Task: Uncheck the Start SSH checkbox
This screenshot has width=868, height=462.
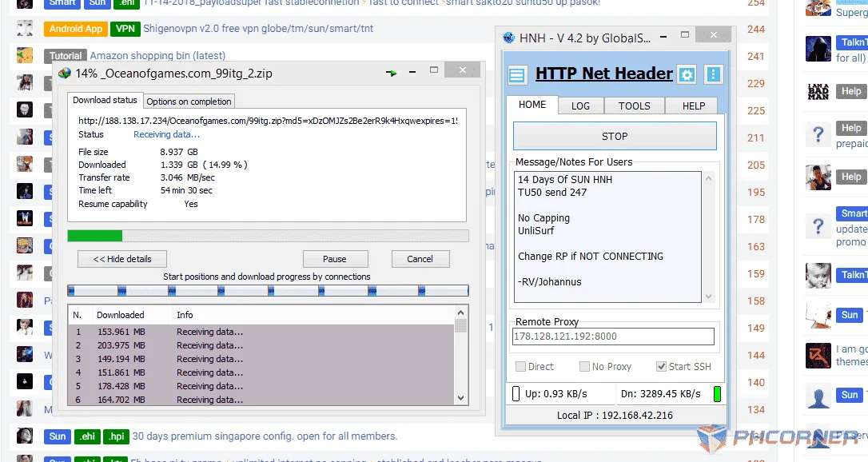Action: [x=661, y=366]
